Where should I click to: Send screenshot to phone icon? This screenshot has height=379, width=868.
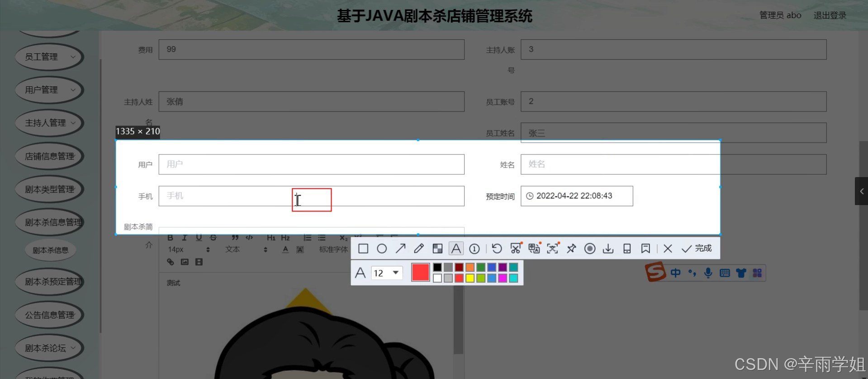tap(627, 248)
